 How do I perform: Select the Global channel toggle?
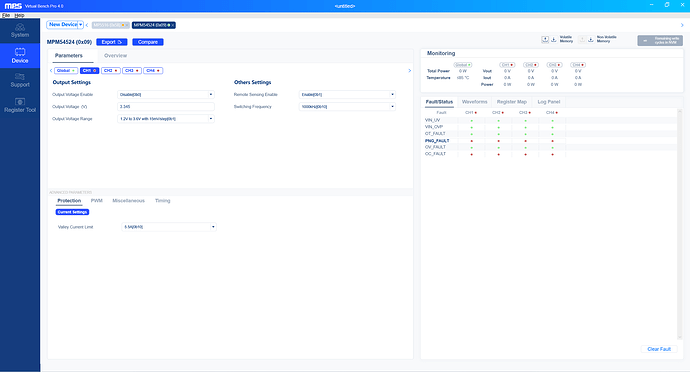[66, 70]
